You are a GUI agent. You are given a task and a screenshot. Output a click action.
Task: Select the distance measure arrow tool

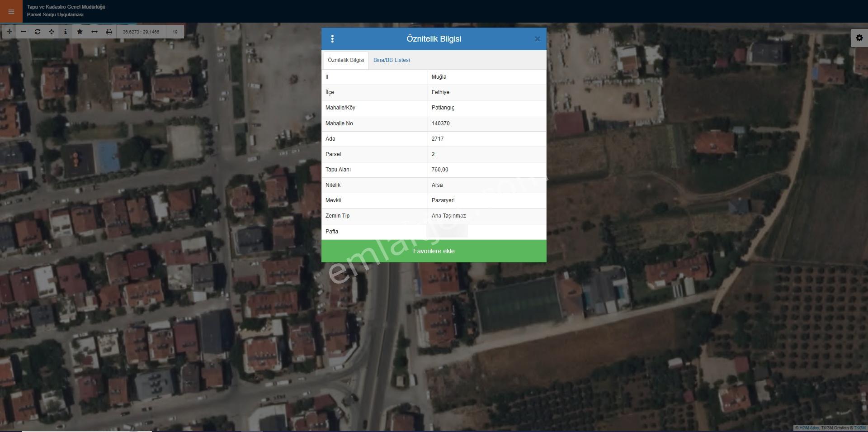coord(94,32)
